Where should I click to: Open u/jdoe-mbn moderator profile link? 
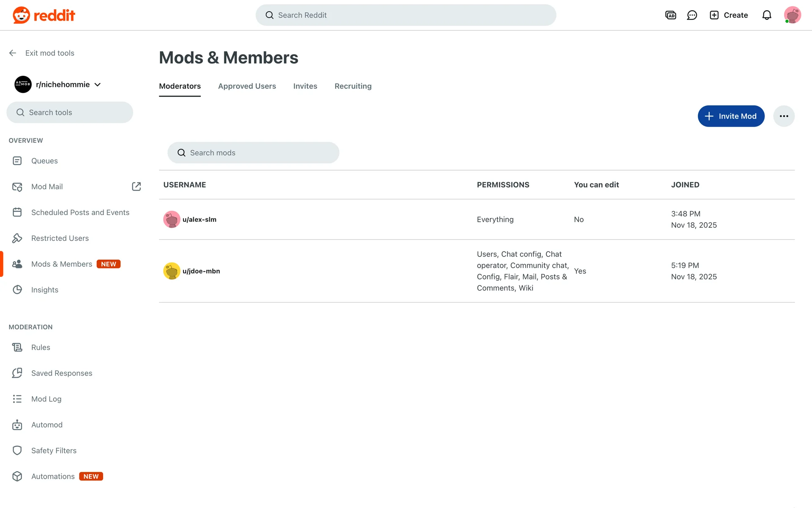(201, 271)
